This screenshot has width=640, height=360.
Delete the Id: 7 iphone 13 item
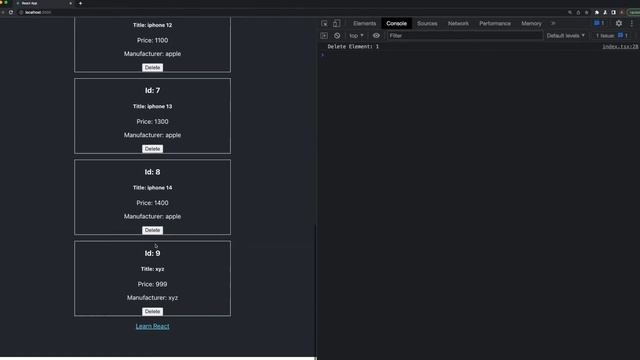pyautogui.click(x=152, y=149)
